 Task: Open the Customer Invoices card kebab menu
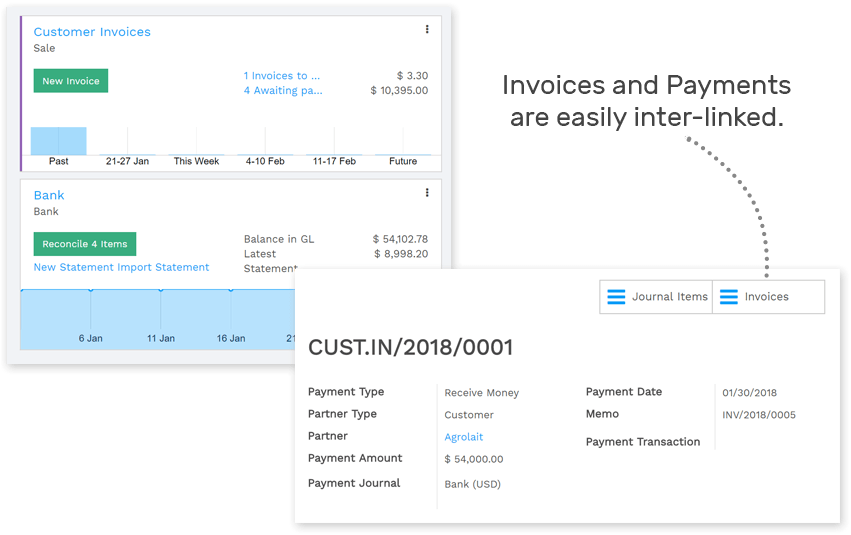[427, 30]
